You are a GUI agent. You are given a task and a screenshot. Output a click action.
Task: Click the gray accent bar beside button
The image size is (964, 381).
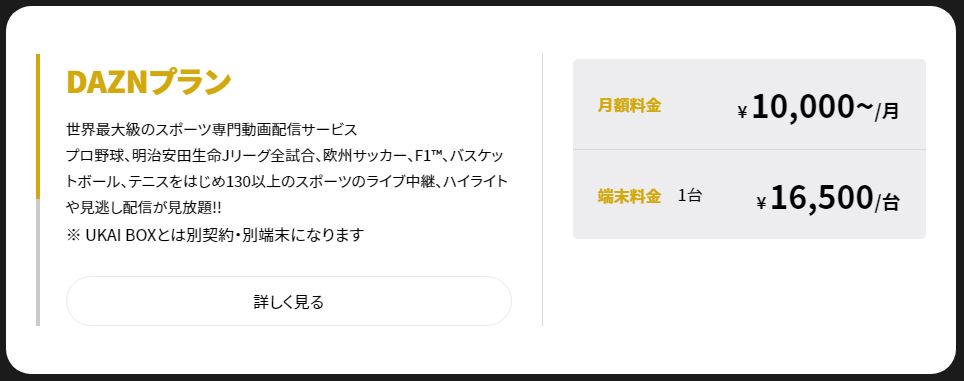pos(38,262)
